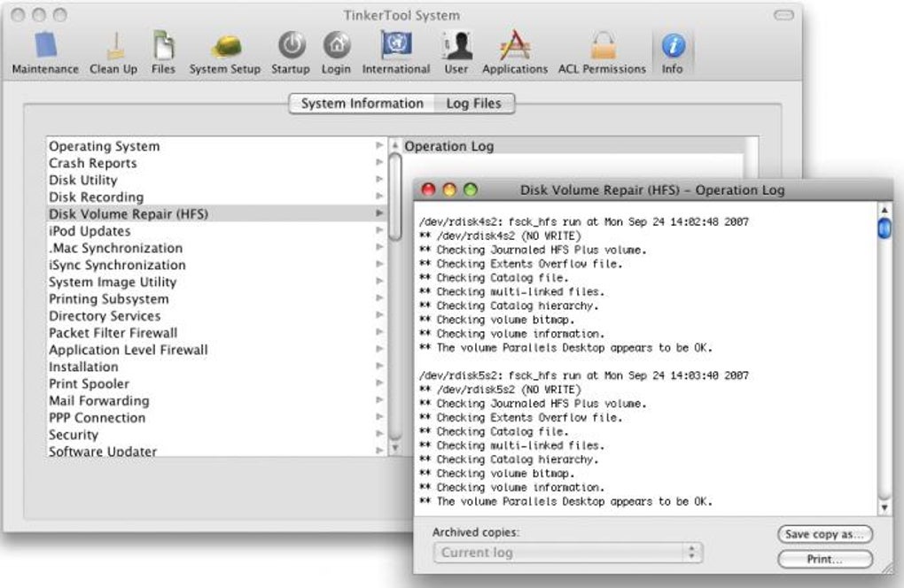Open the Archived copies dropdown
The image size is (904, 588).
point(567,553)
